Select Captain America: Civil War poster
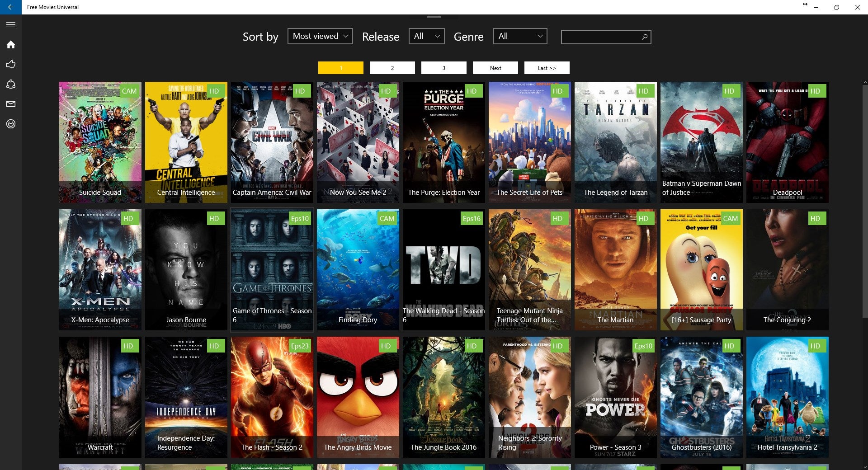This screenshot has width=868, height=470. coord(272,142)
